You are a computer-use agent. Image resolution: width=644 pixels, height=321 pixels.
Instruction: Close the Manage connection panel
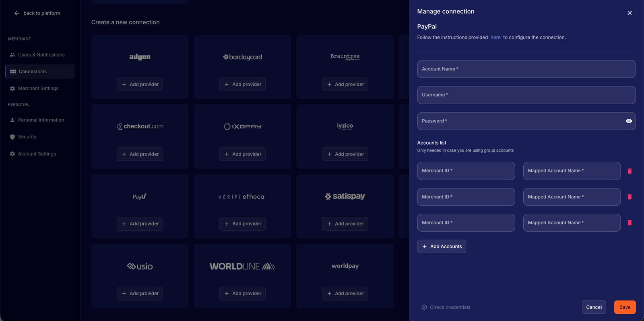point(630,13)
